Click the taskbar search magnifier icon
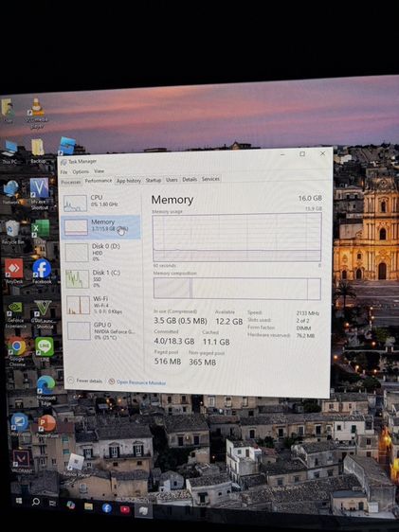This screenshot has height=532, width=399. point(36,501)
